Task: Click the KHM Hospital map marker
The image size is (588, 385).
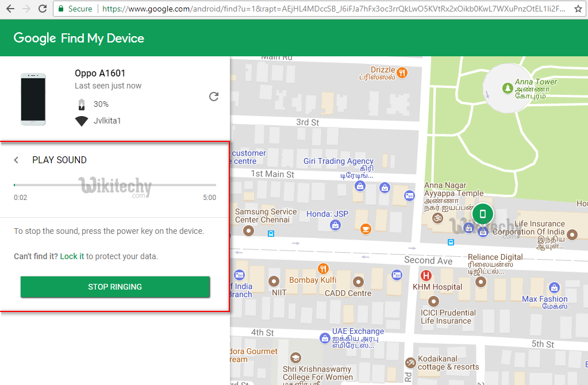Action: pos(426,276)
